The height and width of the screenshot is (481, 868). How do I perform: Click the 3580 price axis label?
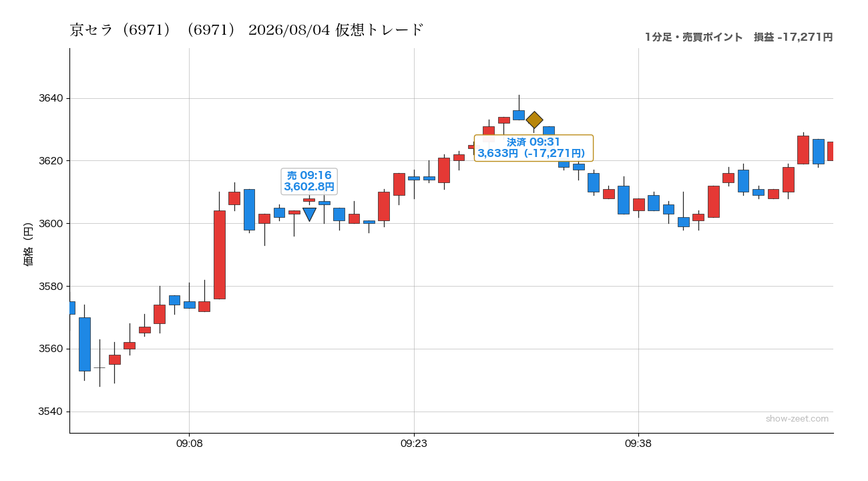click(x=51, y=287)
